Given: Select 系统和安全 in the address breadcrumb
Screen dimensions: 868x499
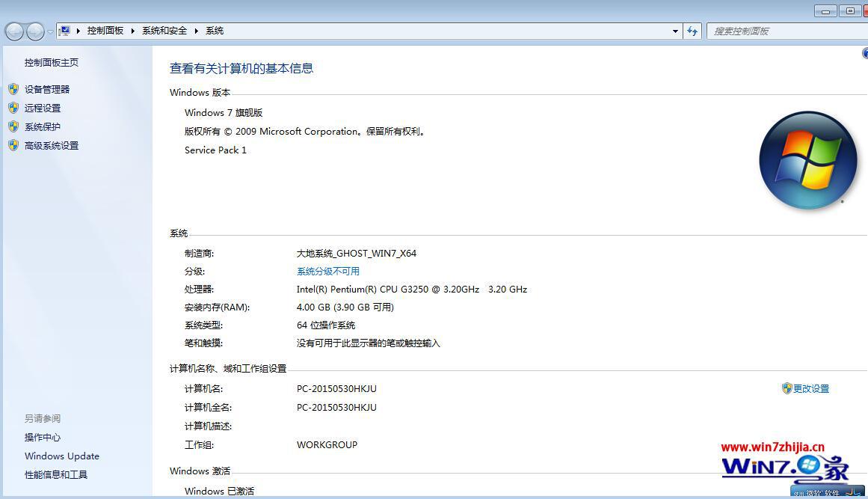Looking at the screenshot, I should pyautogui.click(x=164, y=31).
